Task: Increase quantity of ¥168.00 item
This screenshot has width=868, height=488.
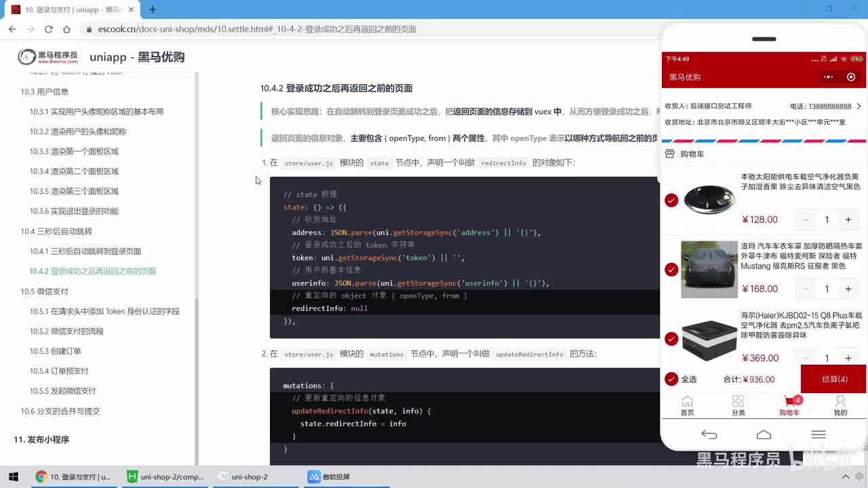Action: pos(848,289)
